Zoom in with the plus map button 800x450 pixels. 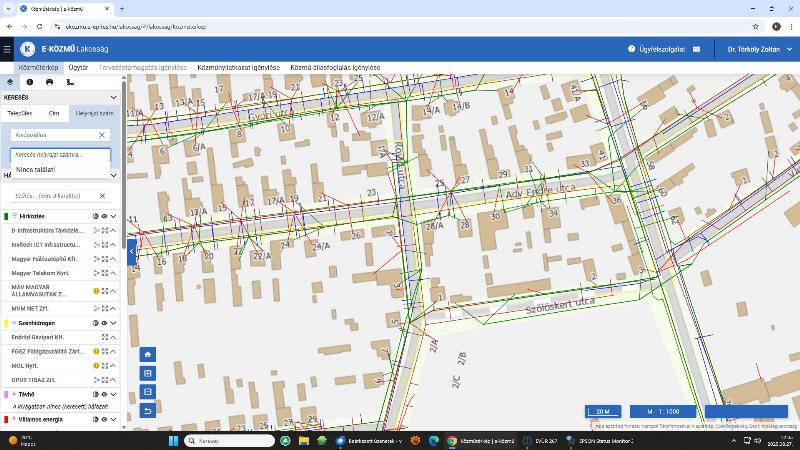[148, 373]
